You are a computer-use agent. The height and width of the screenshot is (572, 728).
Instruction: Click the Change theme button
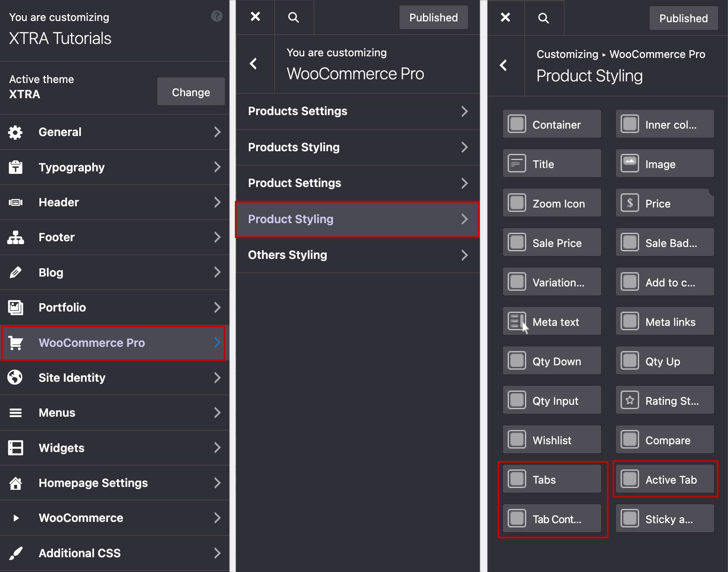pyautogui.click(x=191, y=92)
